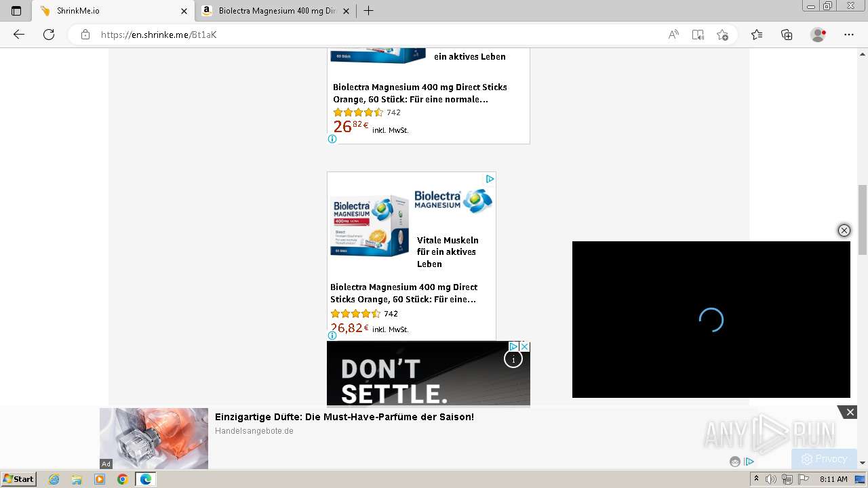Open the user profile avatar
Image resolution: width=868 pixels, height=488 pixels.
point(818,35)
